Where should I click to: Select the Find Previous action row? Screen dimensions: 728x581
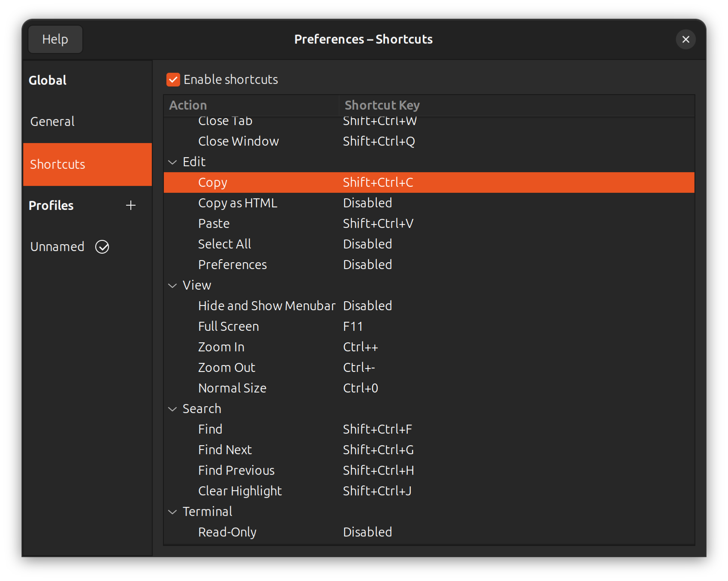pos(429,470)
